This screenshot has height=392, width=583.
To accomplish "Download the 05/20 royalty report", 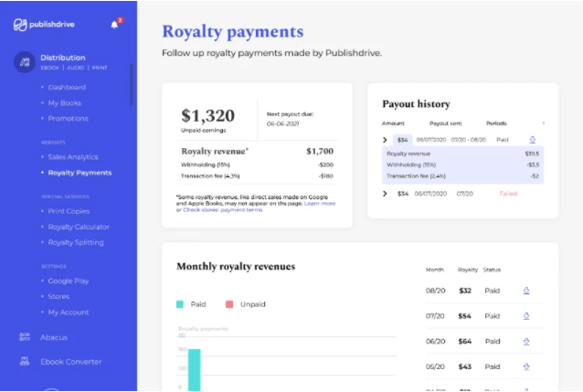I will pos(526,366).
